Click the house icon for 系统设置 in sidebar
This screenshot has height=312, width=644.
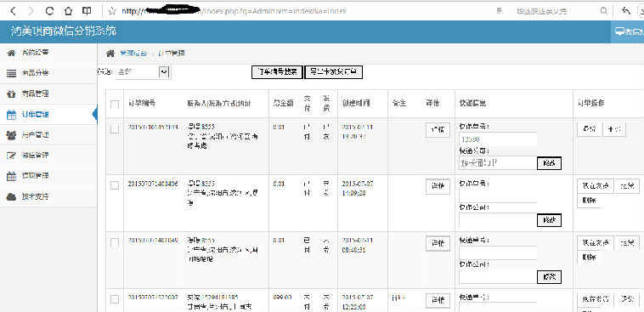coord(12,53)
